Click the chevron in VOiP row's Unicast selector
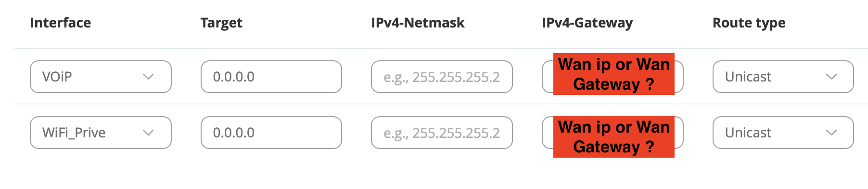The width and height of the screenshot is (868, 189). pos(831,77)
